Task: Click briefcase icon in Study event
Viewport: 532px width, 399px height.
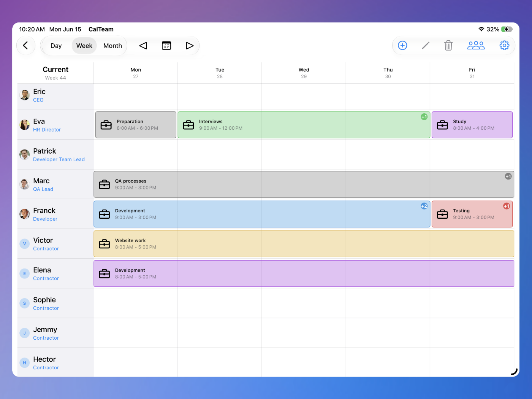Action: pyautogui.click(x=442, y=125)
